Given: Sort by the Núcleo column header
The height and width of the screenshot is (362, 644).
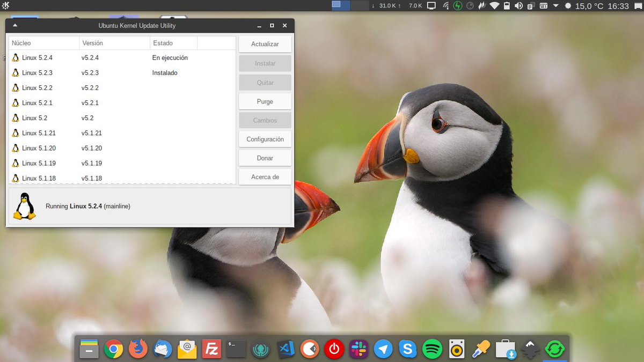Looking at the screenshot, I should click(x=44, y=43).
